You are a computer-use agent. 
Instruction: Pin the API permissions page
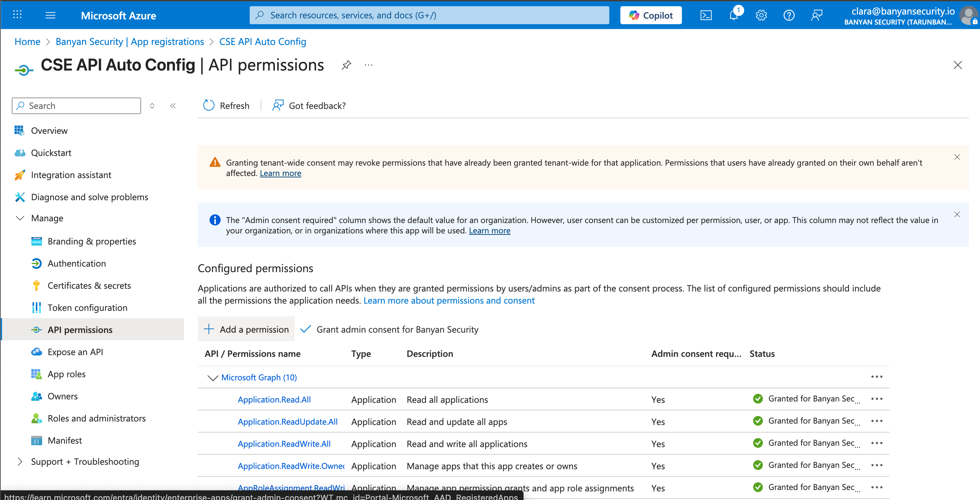(346, 65)
